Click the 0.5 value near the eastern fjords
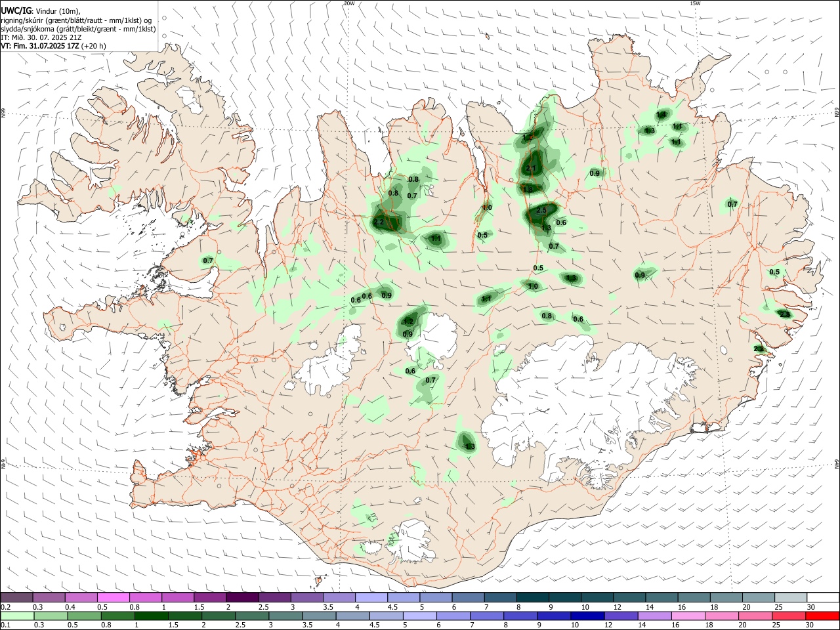The height and width of the screenshot is (630, 840). [774, 272]
